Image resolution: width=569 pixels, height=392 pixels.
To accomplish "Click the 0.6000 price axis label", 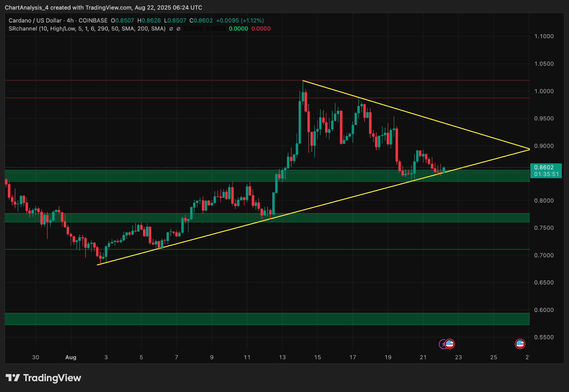I will click(x=544, y=310).
